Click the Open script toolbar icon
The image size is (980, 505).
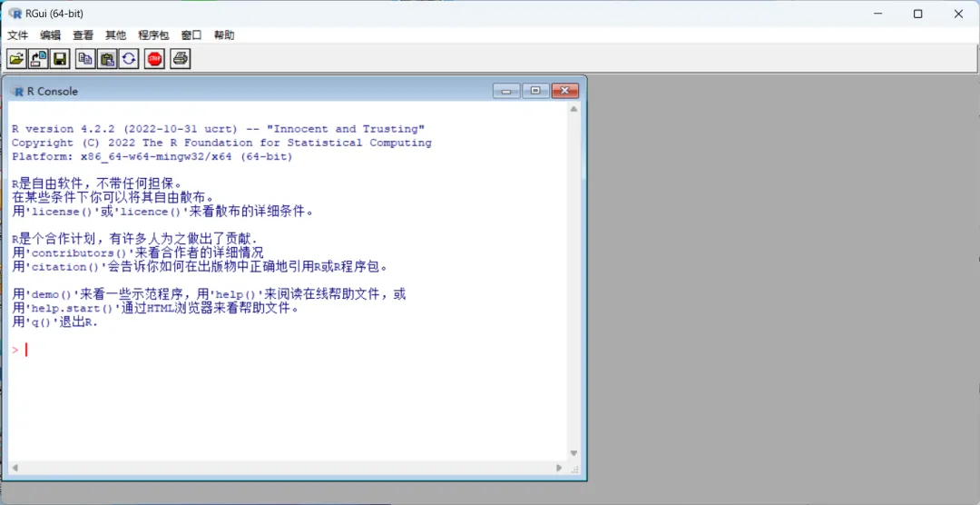(x=16, y=59)
